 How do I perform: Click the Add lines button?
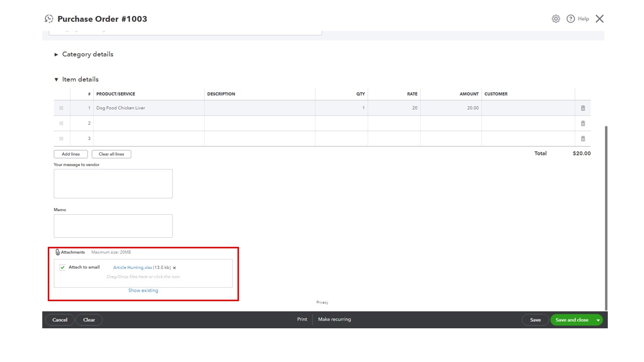point(70,154)
